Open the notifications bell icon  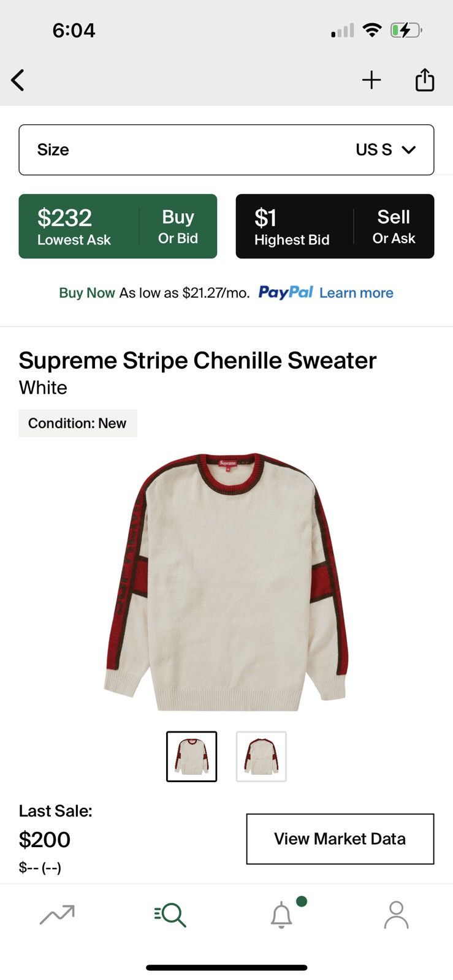282,914
